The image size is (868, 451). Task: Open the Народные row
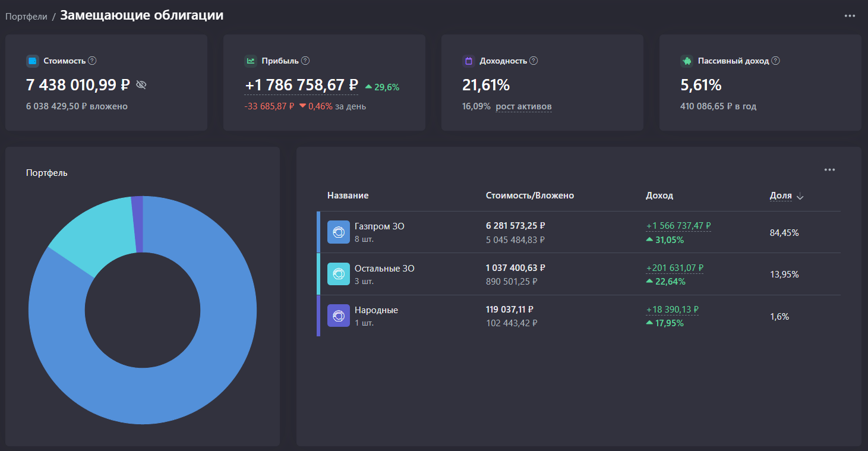coord(579,316)
